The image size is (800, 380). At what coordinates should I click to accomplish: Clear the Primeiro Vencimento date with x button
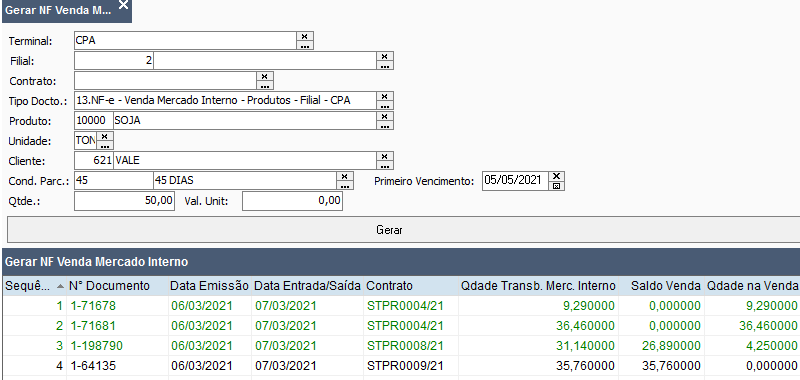coord(557,176)
